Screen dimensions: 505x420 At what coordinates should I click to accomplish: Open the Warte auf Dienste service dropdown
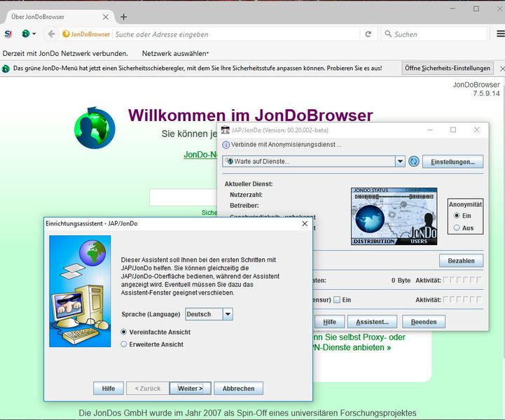(x=313, y=161)
